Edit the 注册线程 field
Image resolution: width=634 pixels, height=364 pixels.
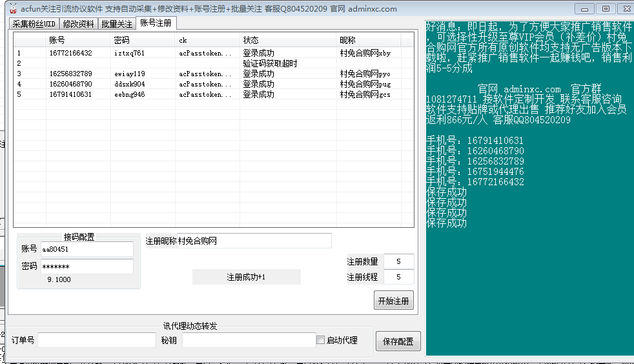click(398, 277)
